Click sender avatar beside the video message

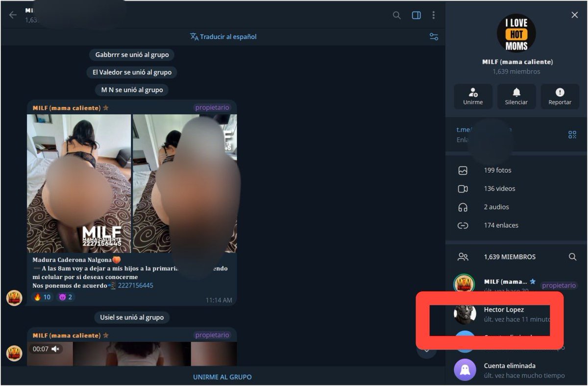pyautogui.click(x=14, y=353)
